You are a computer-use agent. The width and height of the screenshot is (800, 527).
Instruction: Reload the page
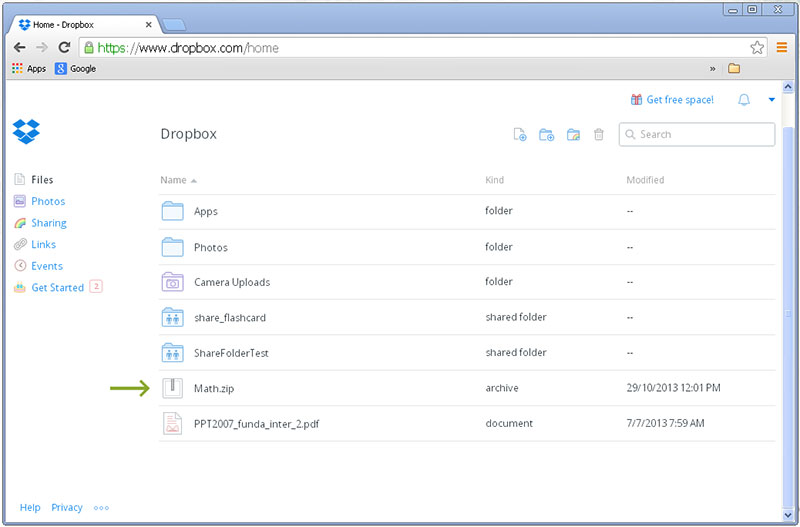click(x=64, y=47)
